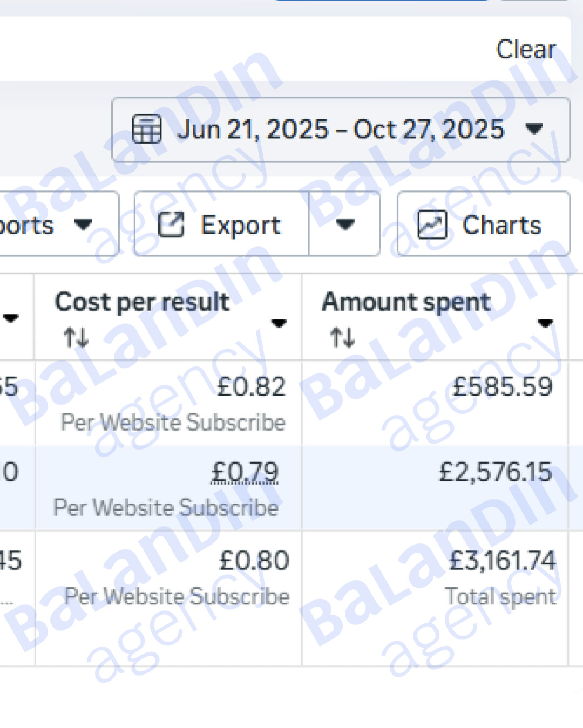Click the Clear link
This screenshot has width=583, height=728.
[x=526, y=50]
